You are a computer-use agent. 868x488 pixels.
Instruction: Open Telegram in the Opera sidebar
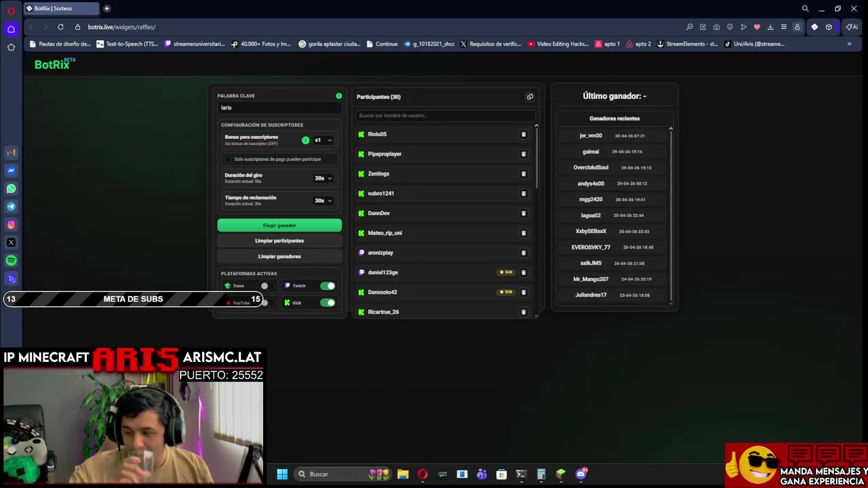[x=11, y=207]
